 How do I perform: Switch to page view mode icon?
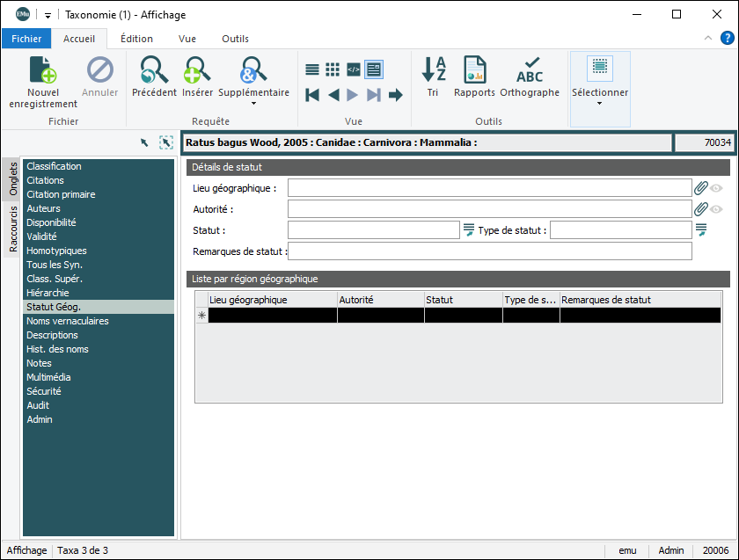374,69
